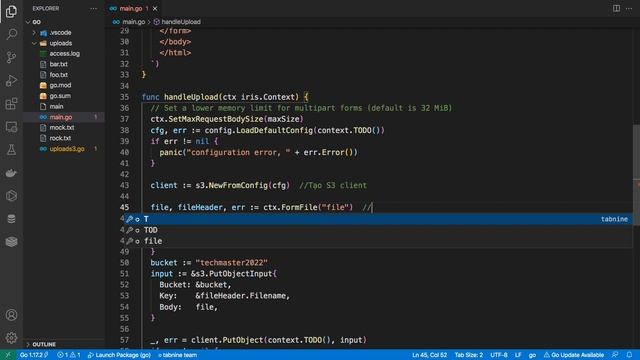Open the Explorer view in activity bar
Viewport: 640px width, 360px height.
11,11
